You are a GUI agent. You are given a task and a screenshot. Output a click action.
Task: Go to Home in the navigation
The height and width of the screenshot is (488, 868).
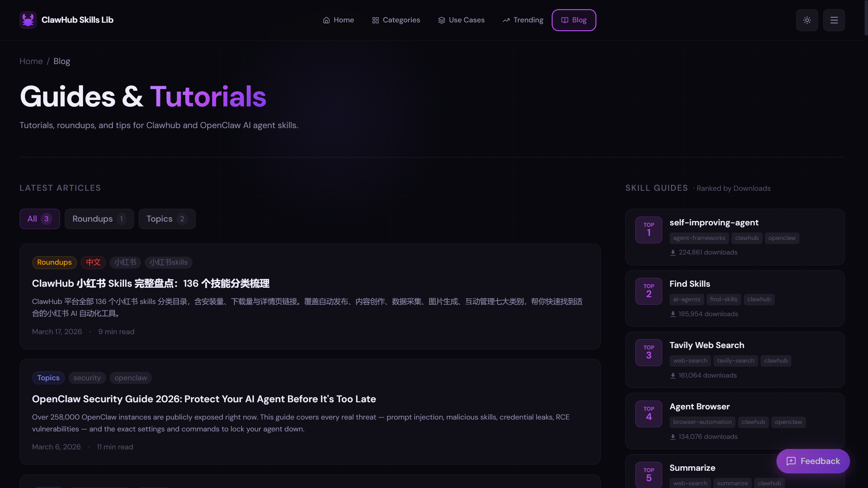[338, 20]
